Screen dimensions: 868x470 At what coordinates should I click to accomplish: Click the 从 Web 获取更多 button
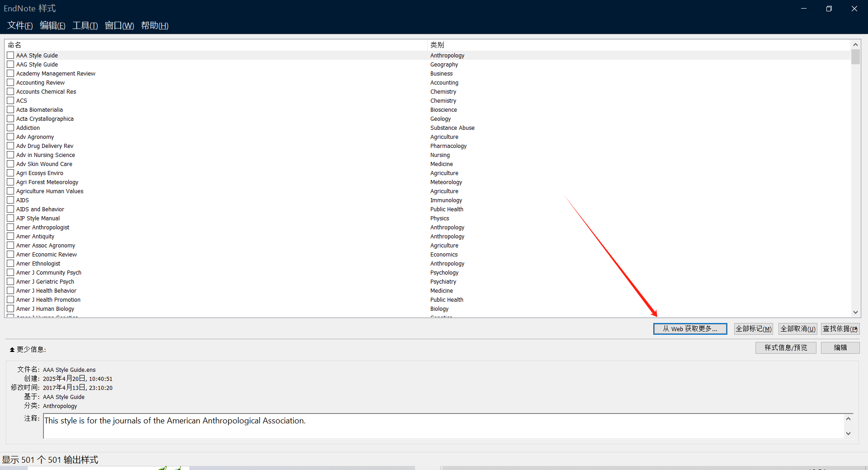point(690,329)
